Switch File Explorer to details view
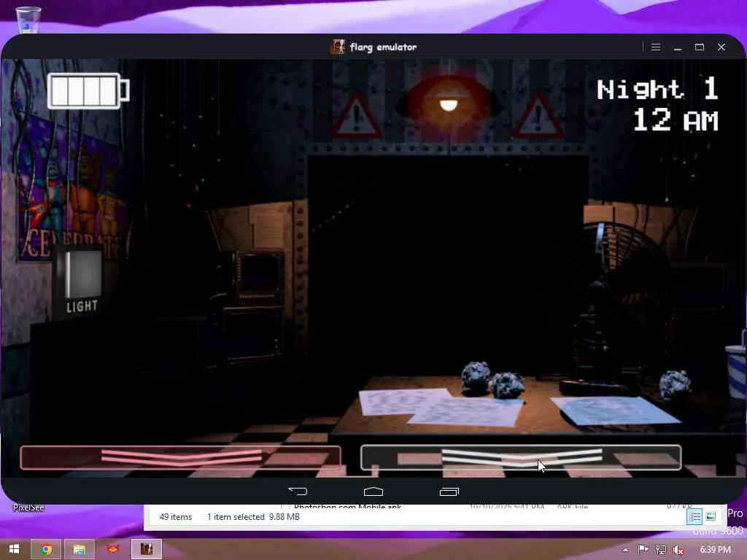 694,516
